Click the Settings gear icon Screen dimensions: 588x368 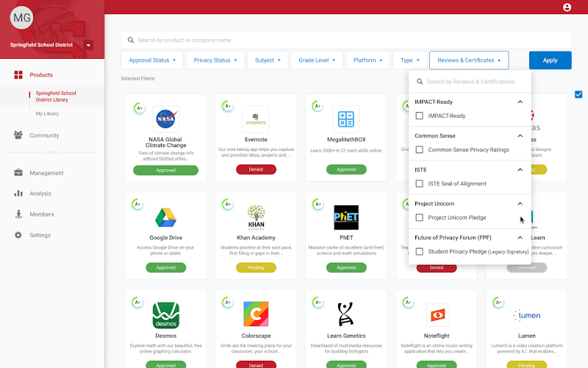pyautogui.click(x=18, y=235)
